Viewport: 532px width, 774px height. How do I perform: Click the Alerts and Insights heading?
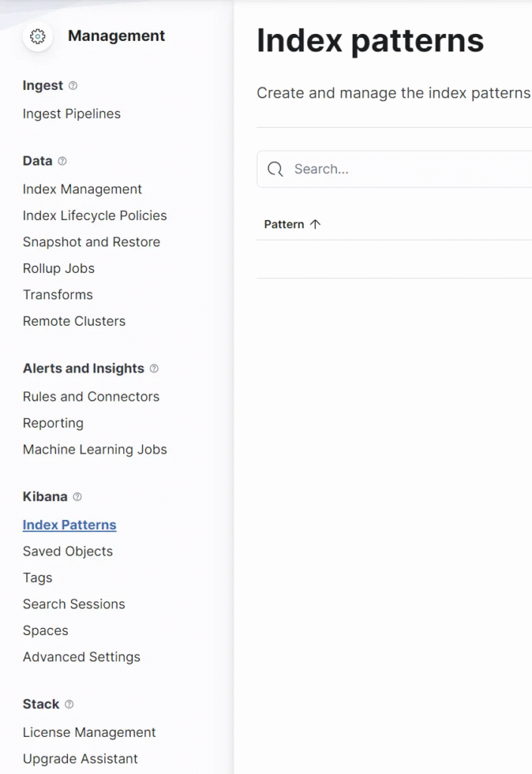click(83, 368)
